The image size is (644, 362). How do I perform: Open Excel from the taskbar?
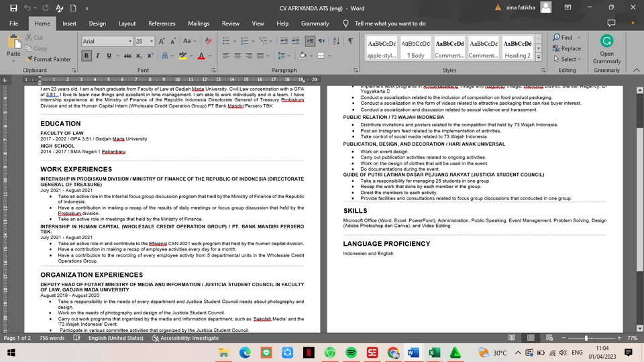coord(434,353)
